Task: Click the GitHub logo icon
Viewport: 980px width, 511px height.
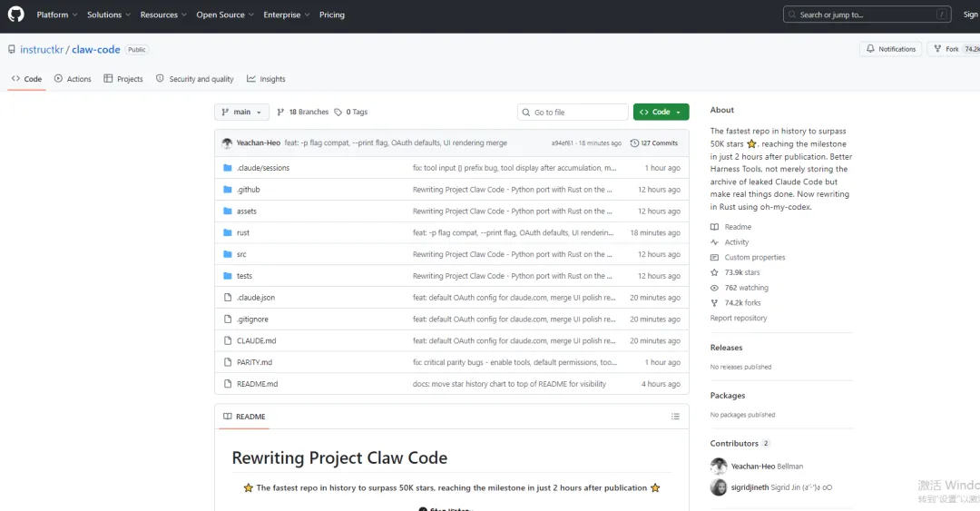Action: click(x=16, y=15)
